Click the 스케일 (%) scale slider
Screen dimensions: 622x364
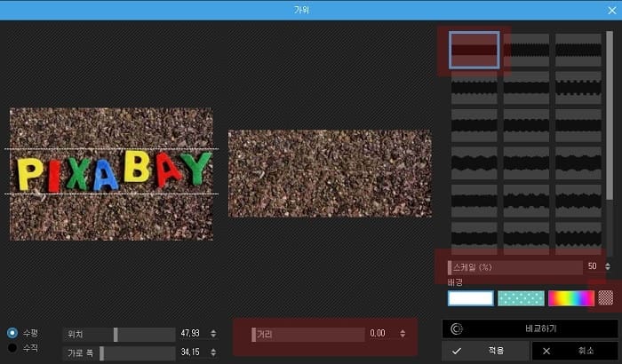tap(514, 267)
